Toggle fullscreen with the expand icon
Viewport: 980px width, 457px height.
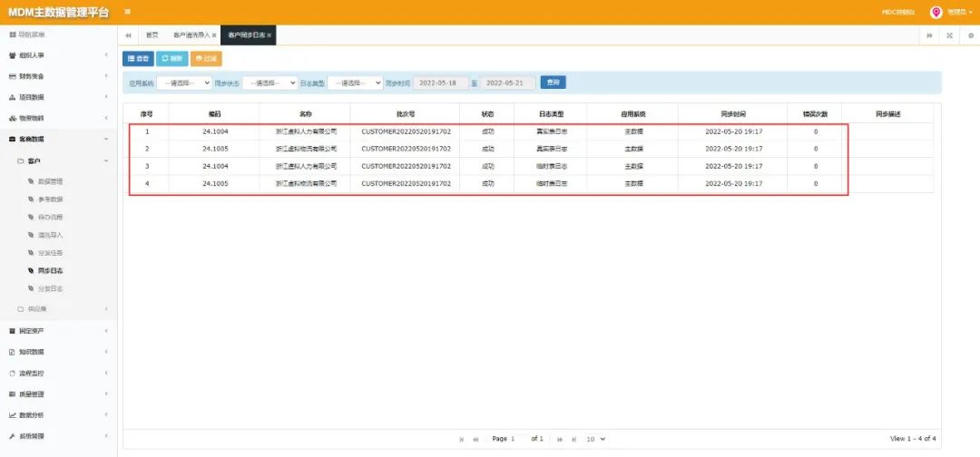[x=949, y=35]
